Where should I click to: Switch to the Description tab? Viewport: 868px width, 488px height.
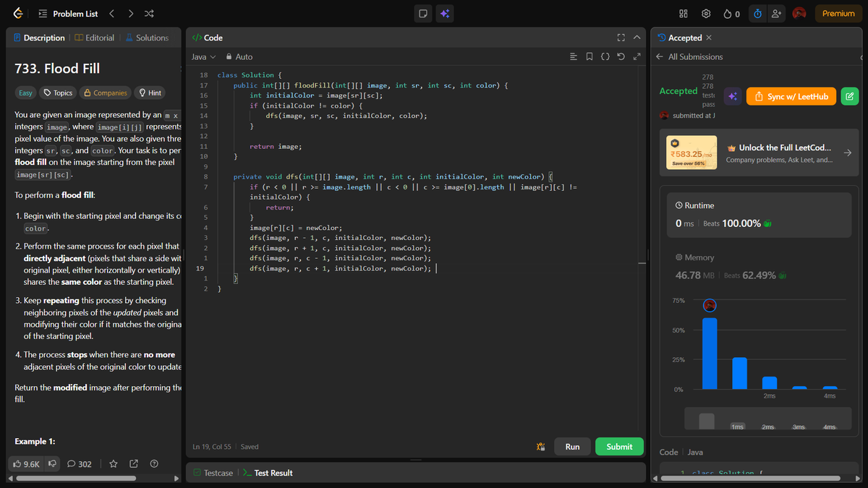[x=39, y=38]
